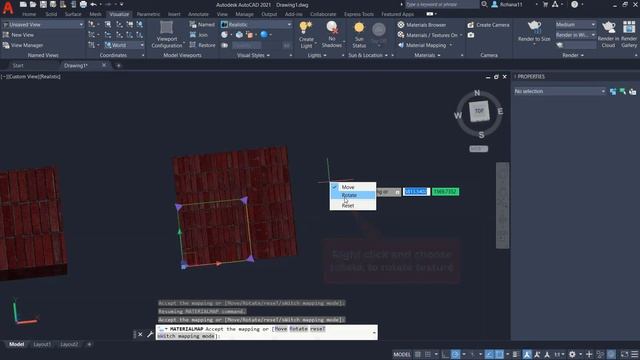Add a new layout with plus button
Viewport: 640px width, 360px height.
pos(89,344)
